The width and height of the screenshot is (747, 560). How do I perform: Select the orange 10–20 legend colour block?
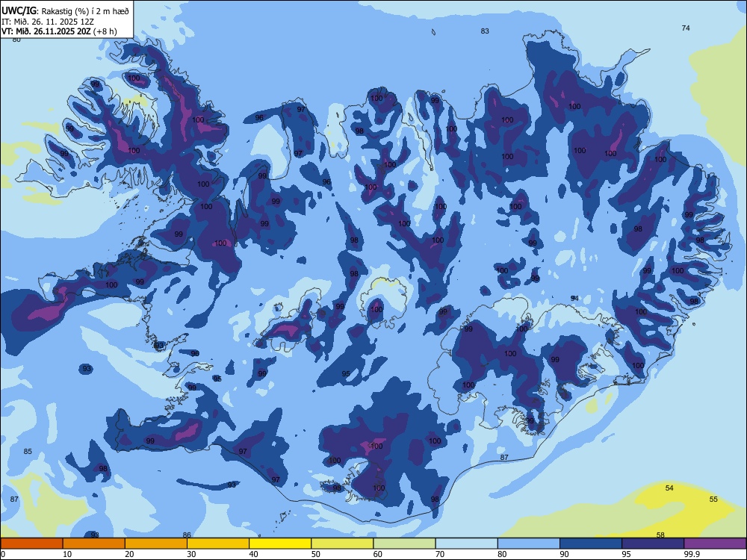[x=94, y=544]
